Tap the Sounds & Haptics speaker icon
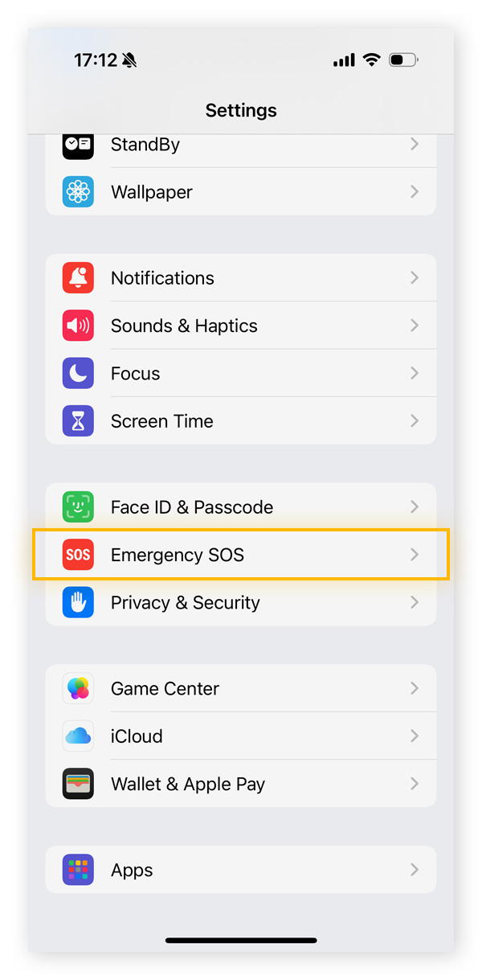 click(78, 325)
